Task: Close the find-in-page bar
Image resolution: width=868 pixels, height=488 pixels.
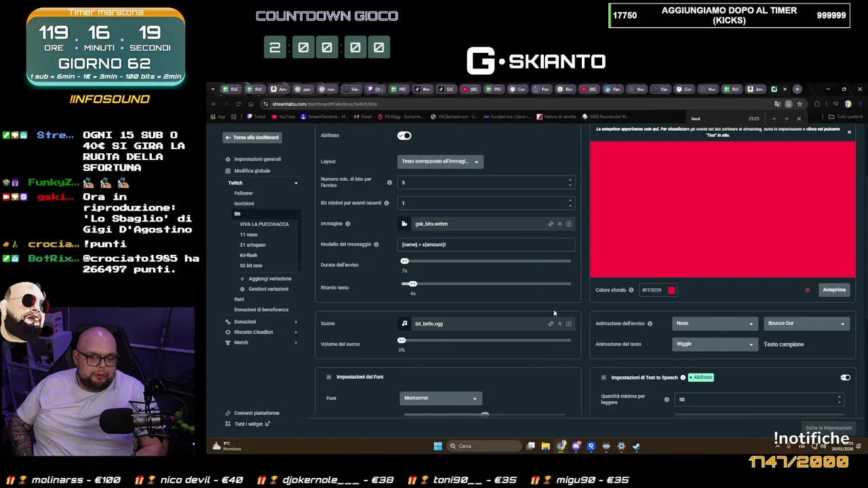Action: click(799, 119)
